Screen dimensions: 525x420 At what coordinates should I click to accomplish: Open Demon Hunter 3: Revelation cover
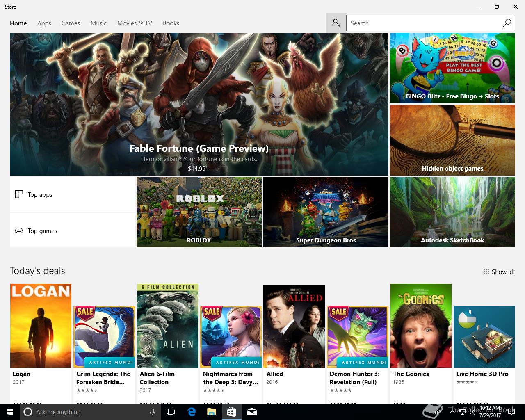(x=357, y=336)
